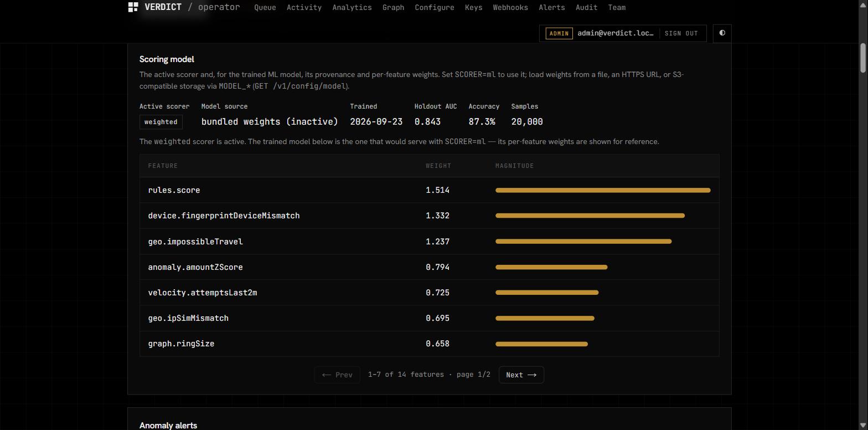868x430 pixels.
Task: Select the velocity.attemptsLast2m feature
Action: tap(203, 293)
